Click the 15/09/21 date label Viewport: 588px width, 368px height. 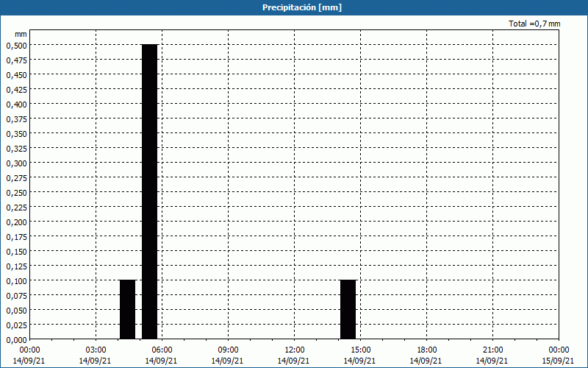click(x=559, y=361)
